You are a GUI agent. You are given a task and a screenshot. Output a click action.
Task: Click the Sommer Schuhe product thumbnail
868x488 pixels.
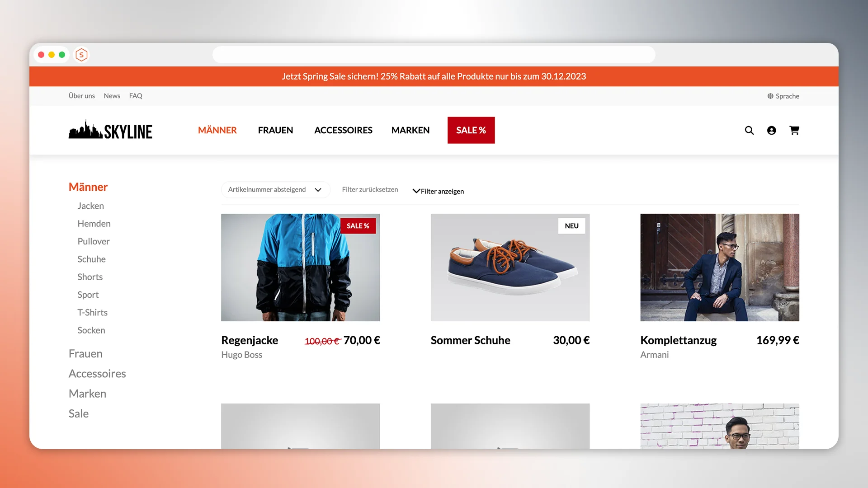[x=510, y=267]
